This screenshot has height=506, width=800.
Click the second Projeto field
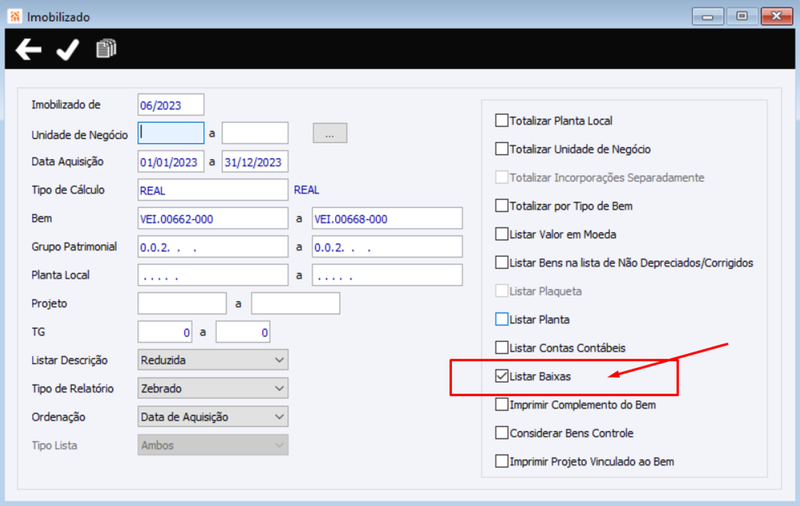click(x=295, y=303)
